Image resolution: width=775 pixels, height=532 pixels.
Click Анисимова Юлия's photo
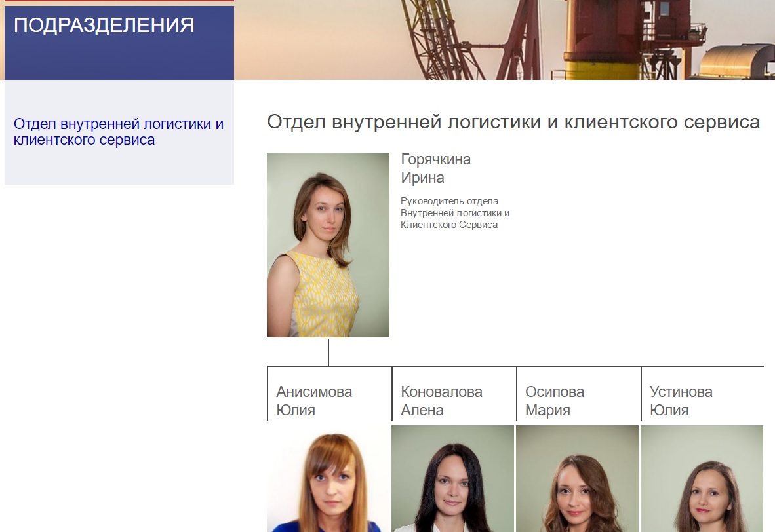pos(329,479)
